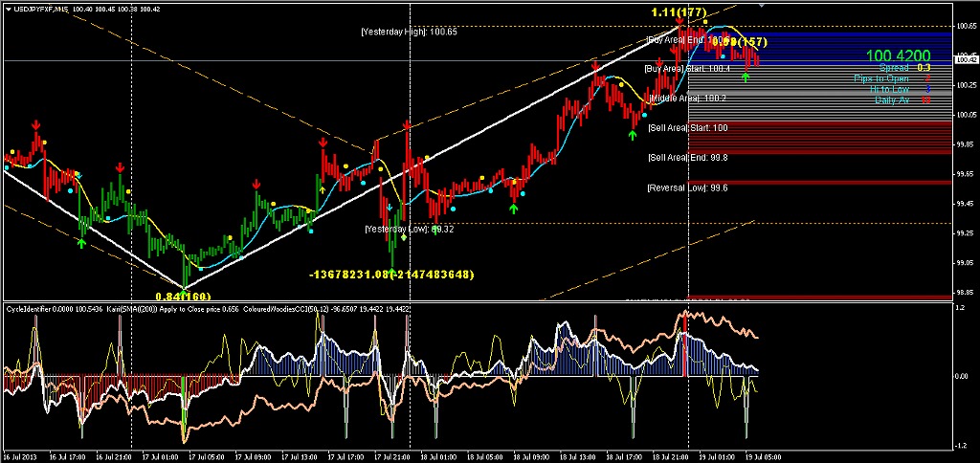Click the 17 Jul 05:00 time axis label

point(205,456)
